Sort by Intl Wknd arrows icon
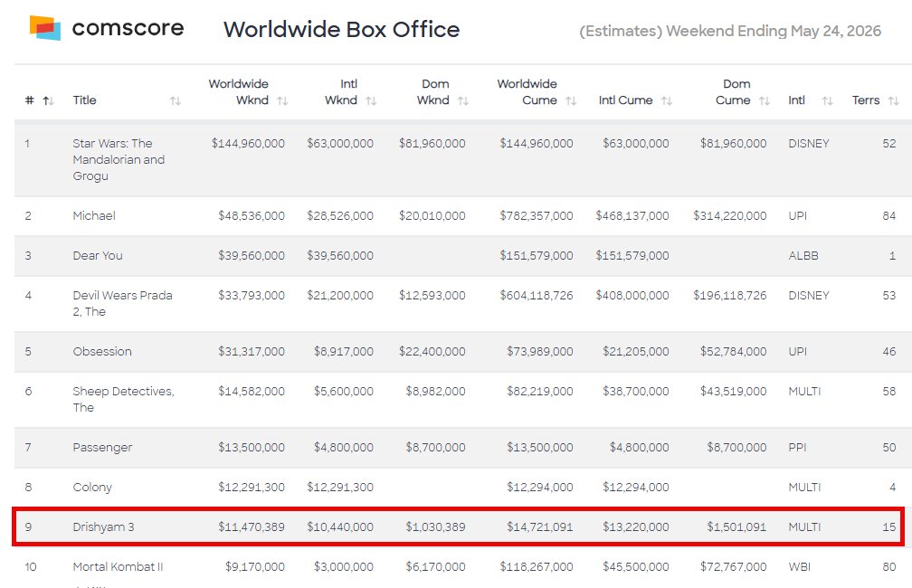This screenshot has height=588, width=912. coord(371,100)
